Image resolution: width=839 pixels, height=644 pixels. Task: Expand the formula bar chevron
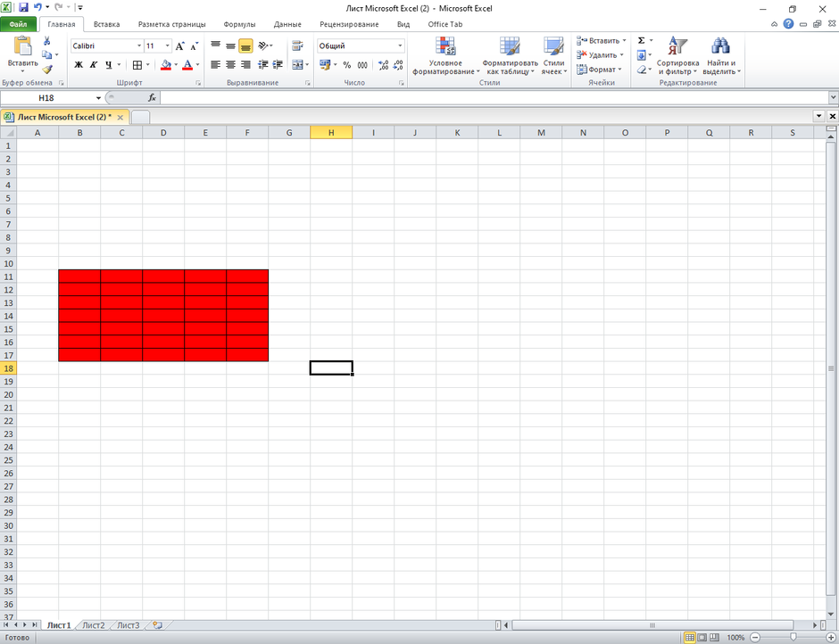point(834,98)
